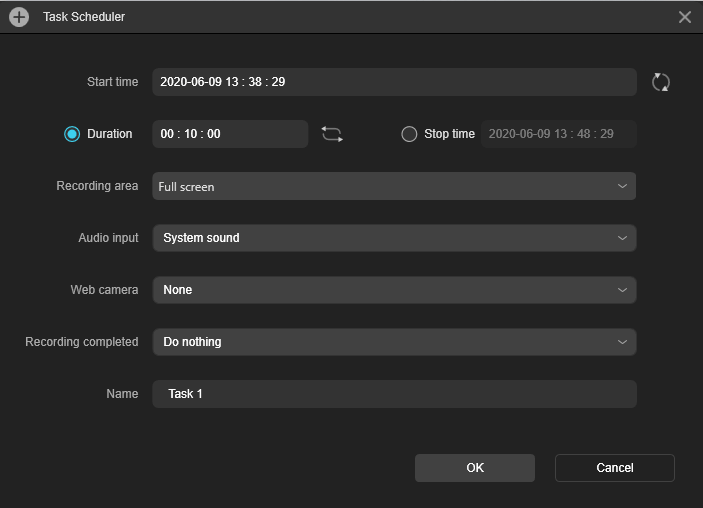703x508 pixels.
Task: Click the chevron arrow on Do nothing dropdown
Action: pos(622,342)
